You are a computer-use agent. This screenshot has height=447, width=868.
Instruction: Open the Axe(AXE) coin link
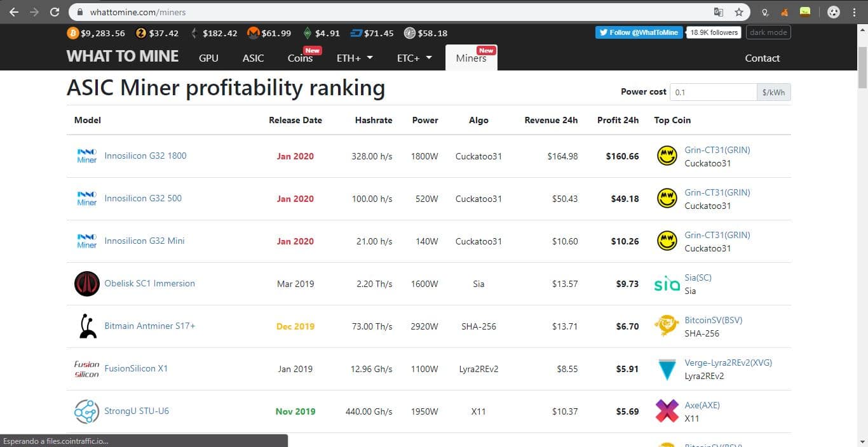pos(702,405)
